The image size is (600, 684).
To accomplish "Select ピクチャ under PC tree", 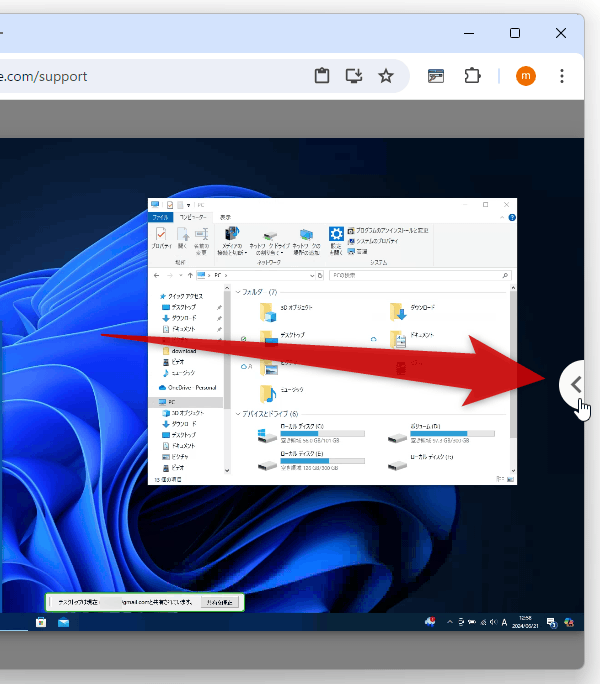I will click(175, 457).
